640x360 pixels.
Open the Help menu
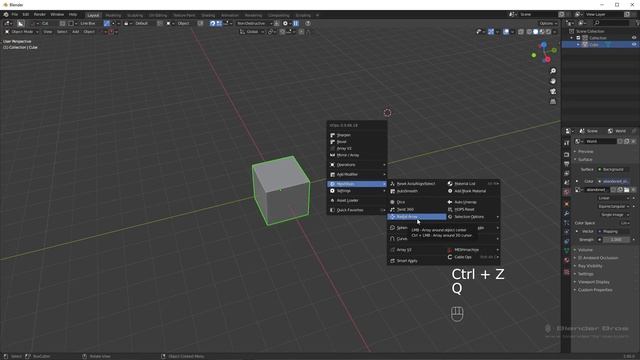tap(73, 15)
